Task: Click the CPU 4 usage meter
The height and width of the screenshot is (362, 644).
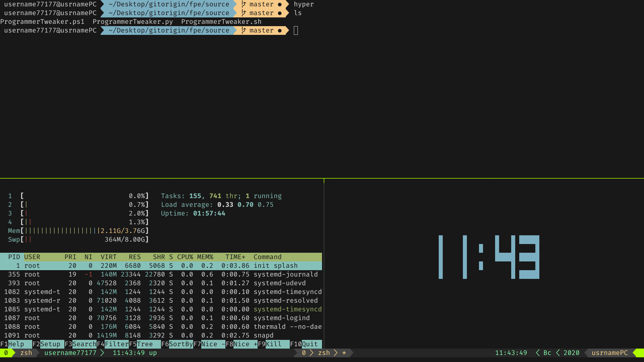Action: 78,222
